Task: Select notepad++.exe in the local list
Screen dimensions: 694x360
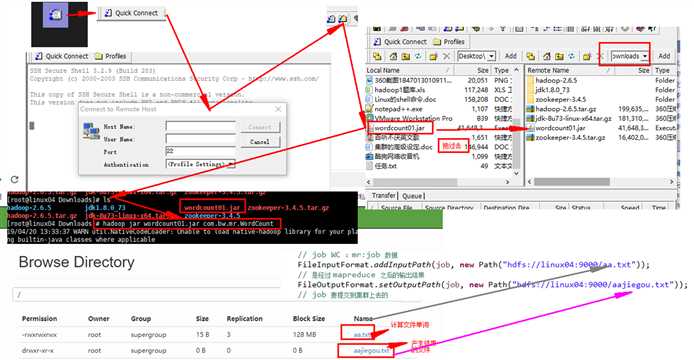Action: tap(398, 108)
